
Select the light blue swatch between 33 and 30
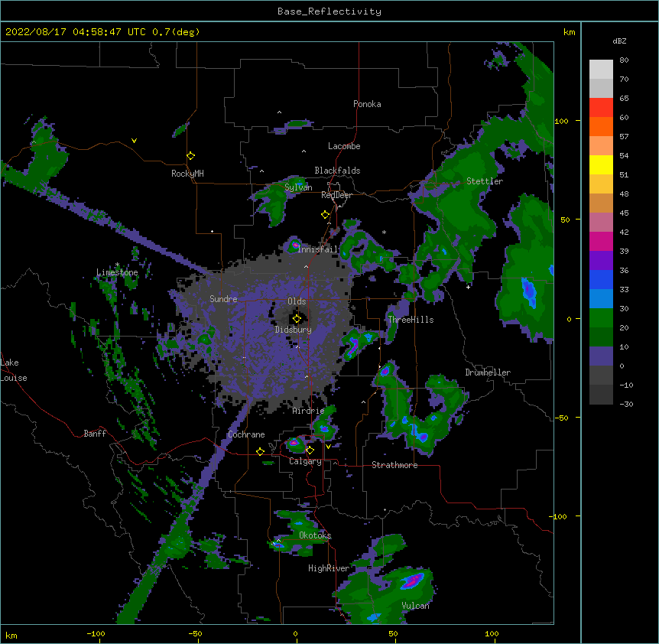pyautogui.click(x=601, y=298)
